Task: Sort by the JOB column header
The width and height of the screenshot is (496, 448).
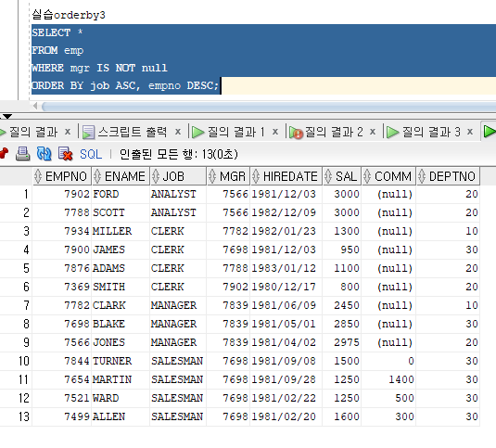Action: point(178,176)
